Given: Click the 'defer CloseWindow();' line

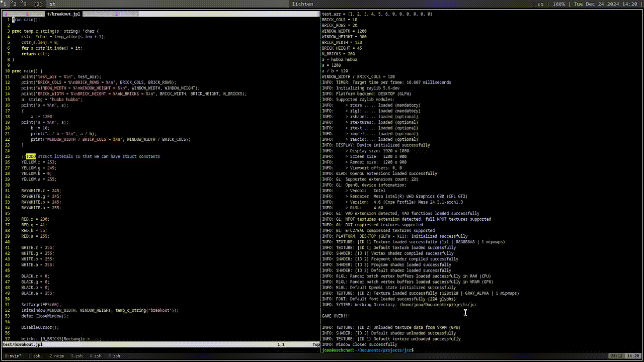Looking at the screenshot, I should pyautogui.click(x=45, y=316).
